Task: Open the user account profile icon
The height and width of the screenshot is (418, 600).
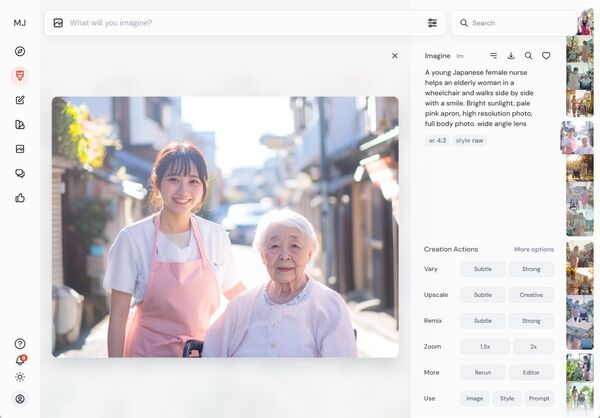Action: 20,398
